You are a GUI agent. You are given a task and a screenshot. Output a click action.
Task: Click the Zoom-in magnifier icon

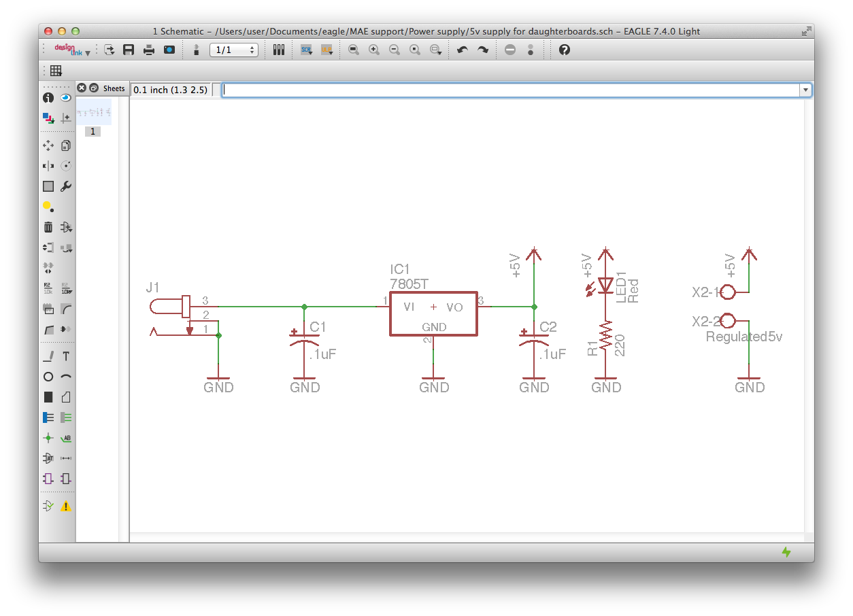[x=373, y=49]
